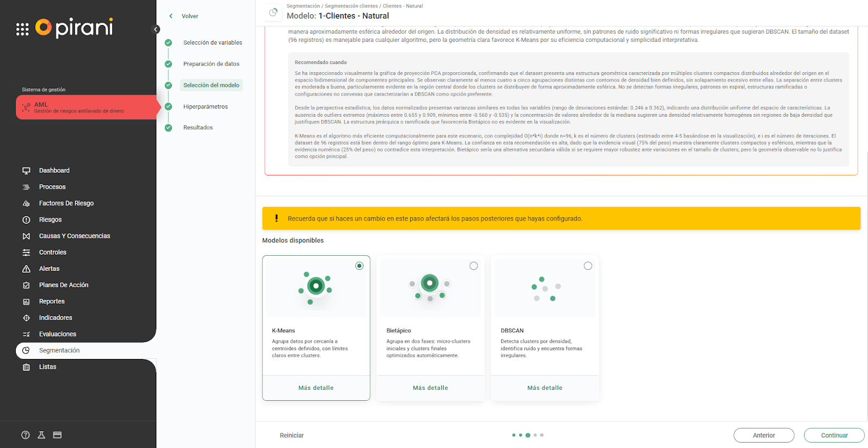868x448 pixels.
Task: Select the K-Means model radio button
Action: point(359,266)
